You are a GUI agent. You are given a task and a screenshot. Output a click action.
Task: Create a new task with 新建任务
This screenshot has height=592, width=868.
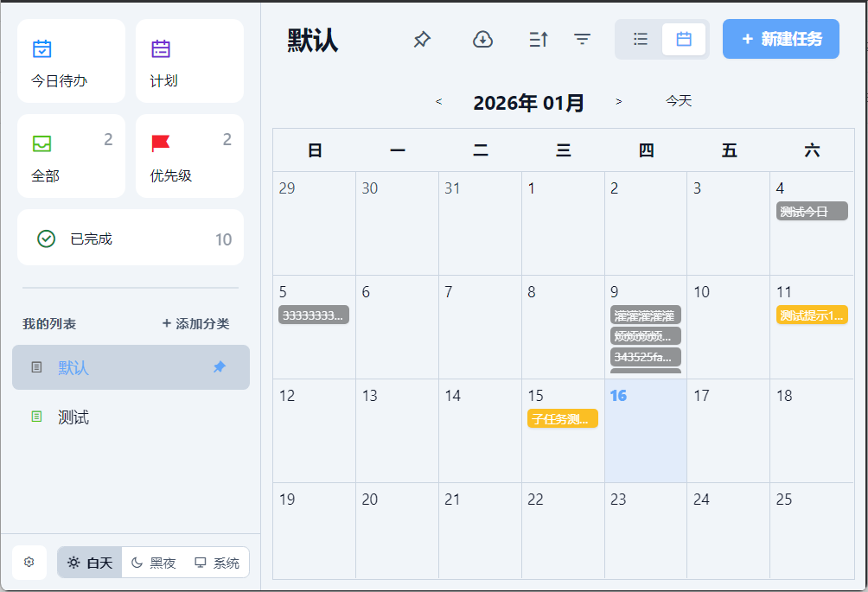click(781, 39)
